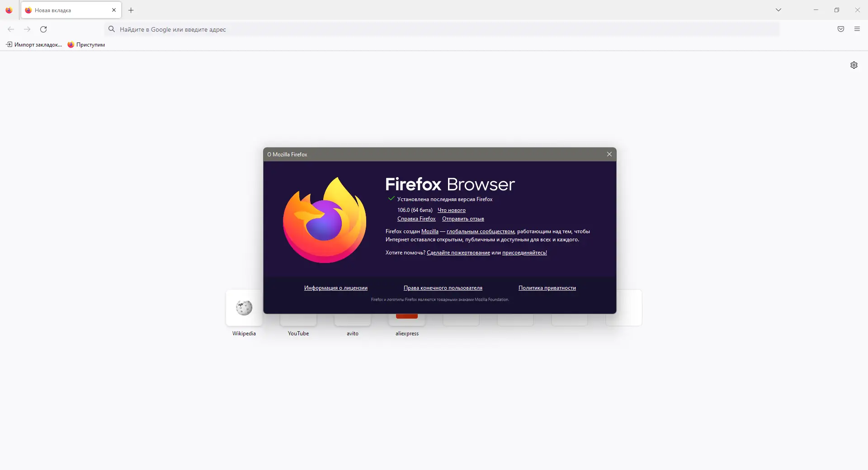Open new tab personalization gear icon
Image resolution: width=868 pixels, height=470 pixels.
click(x=854, y=65)
